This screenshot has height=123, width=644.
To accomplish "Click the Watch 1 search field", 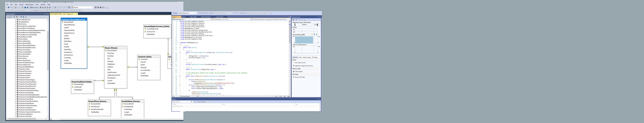I will click(x=183, y=101).
